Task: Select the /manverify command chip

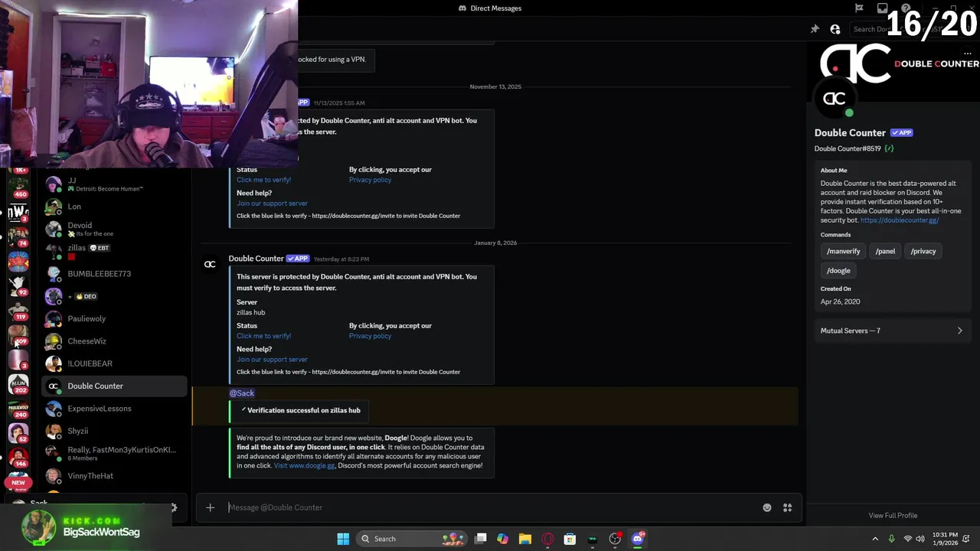Action: tap(843, 251)
